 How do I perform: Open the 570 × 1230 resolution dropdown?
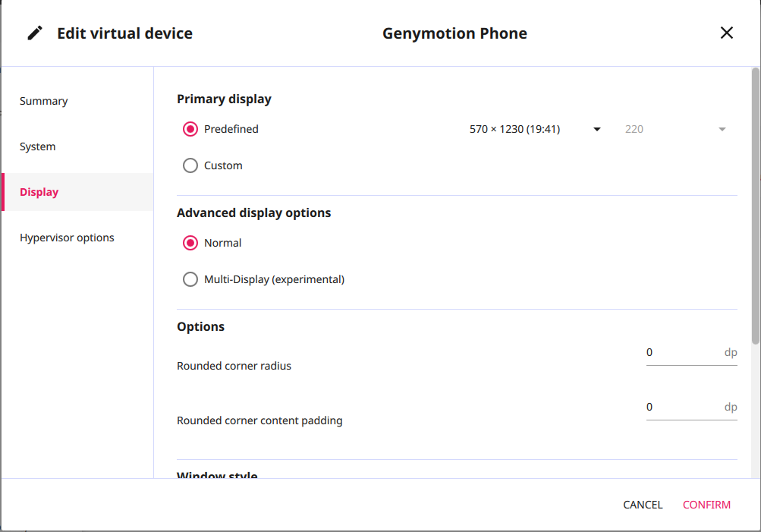tap(524, 129)
